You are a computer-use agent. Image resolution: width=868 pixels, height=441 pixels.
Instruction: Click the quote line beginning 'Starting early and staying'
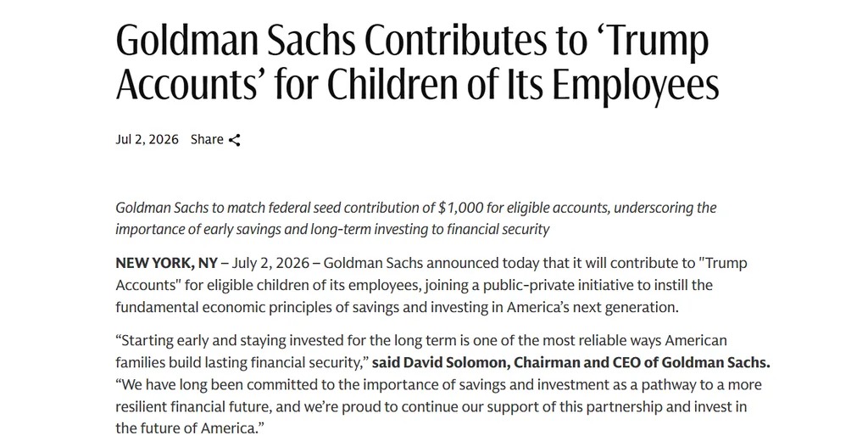420,340
